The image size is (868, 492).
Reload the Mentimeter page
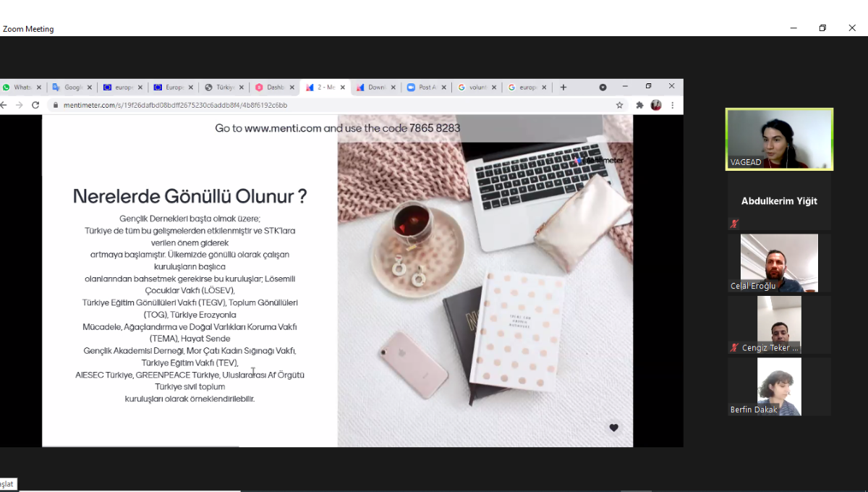coord(35,105)
